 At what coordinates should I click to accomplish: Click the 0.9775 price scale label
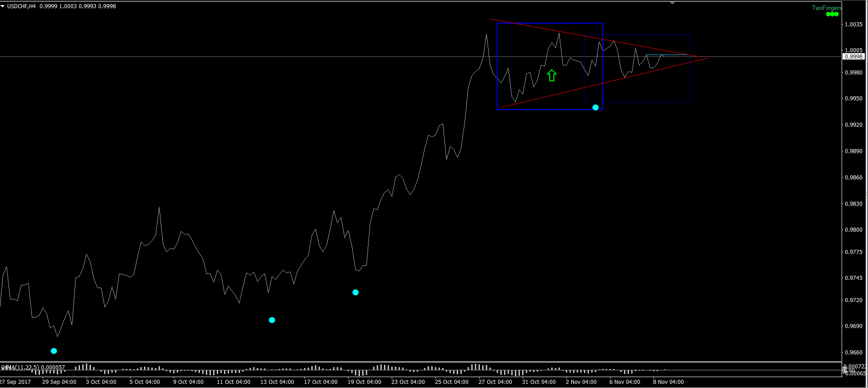coord(853,252)
